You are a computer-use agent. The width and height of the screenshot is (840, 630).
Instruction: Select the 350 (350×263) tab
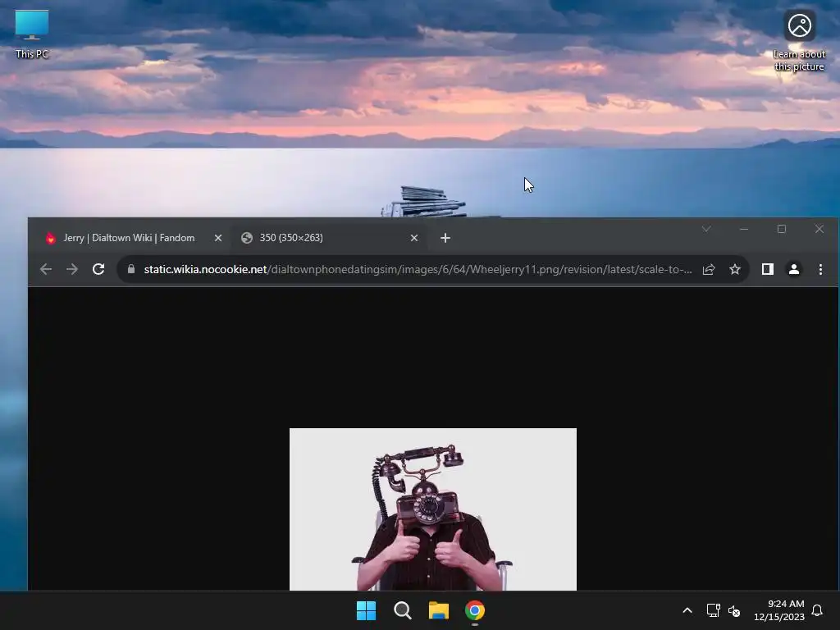[x=330, y=238]
